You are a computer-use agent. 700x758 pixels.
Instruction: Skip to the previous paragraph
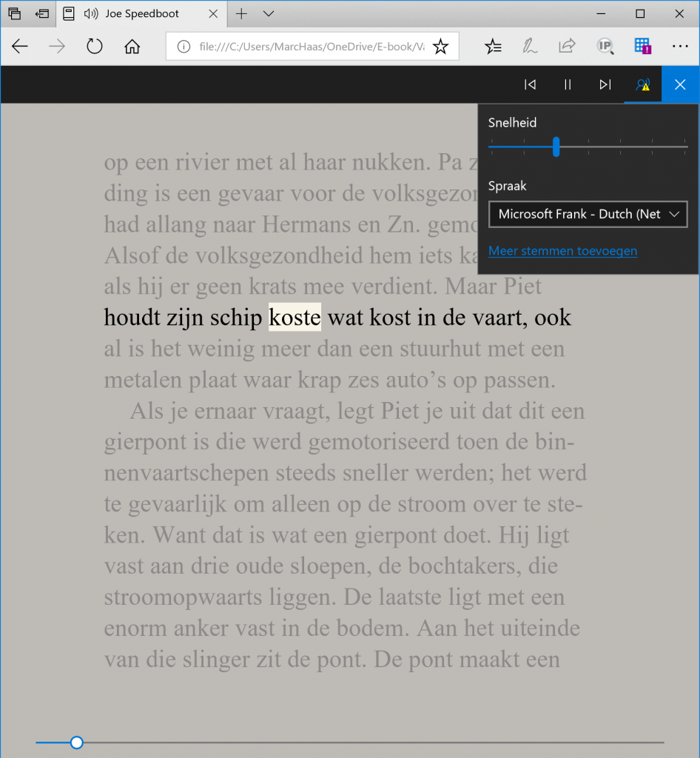coord(530,85)
